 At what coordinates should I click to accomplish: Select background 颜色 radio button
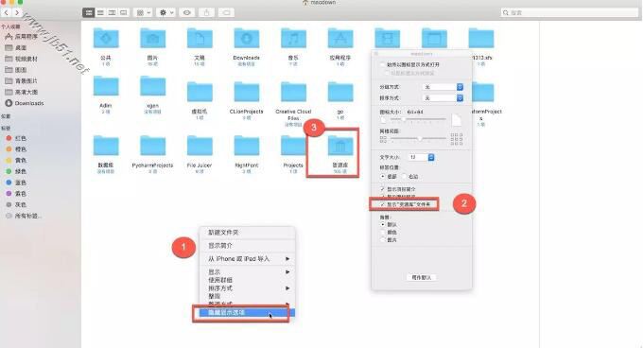(383, 232)
